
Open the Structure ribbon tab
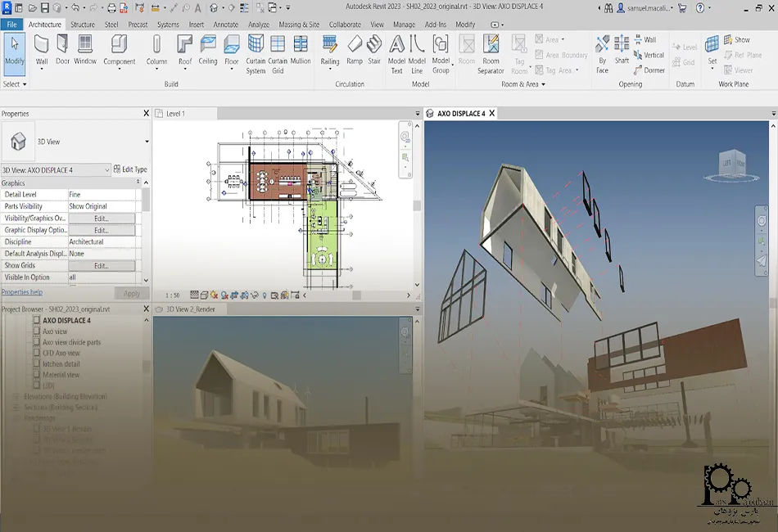[x=83, y=25]
